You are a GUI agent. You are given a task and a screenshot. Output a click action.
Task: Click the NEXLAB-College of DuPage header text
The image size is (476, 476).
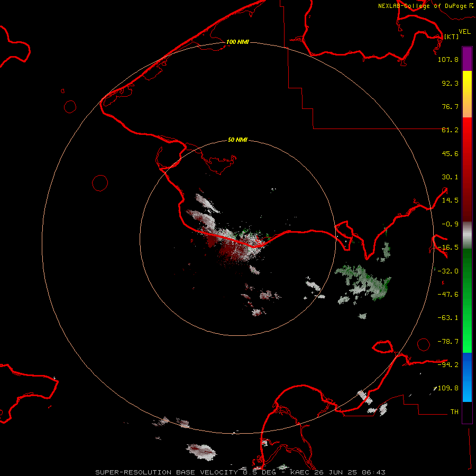(x=422, y=6)
